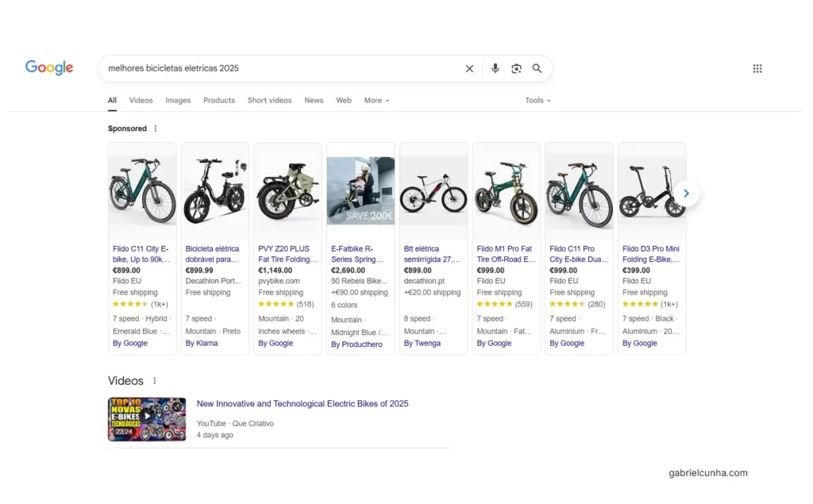Open the E-Fatbike R-Series Spring listing

[357, 254]
